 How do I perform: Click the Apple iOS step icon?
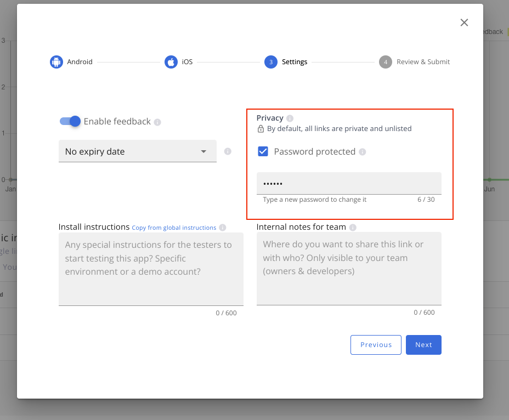click(171, 62)
